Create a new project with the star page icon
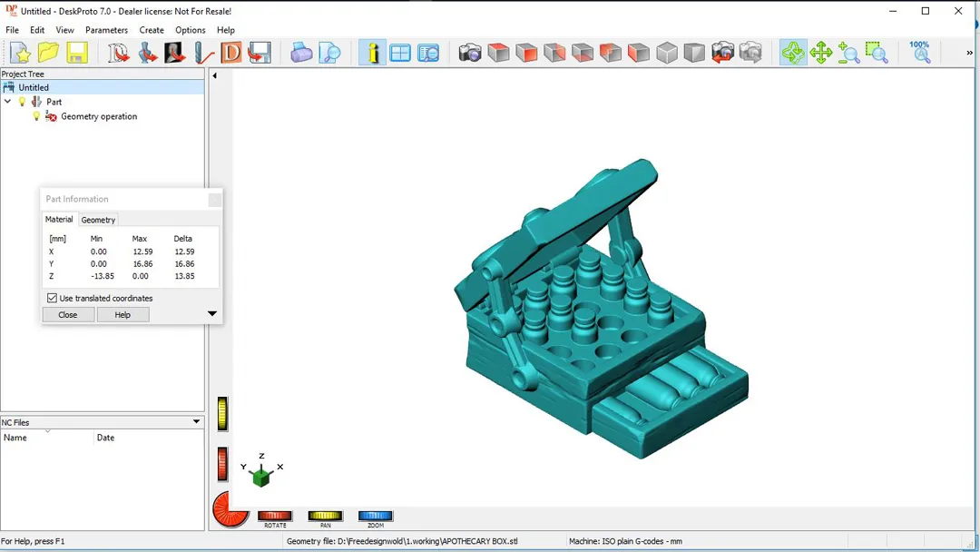The image size is (980, 552). [x=20, y=53]
